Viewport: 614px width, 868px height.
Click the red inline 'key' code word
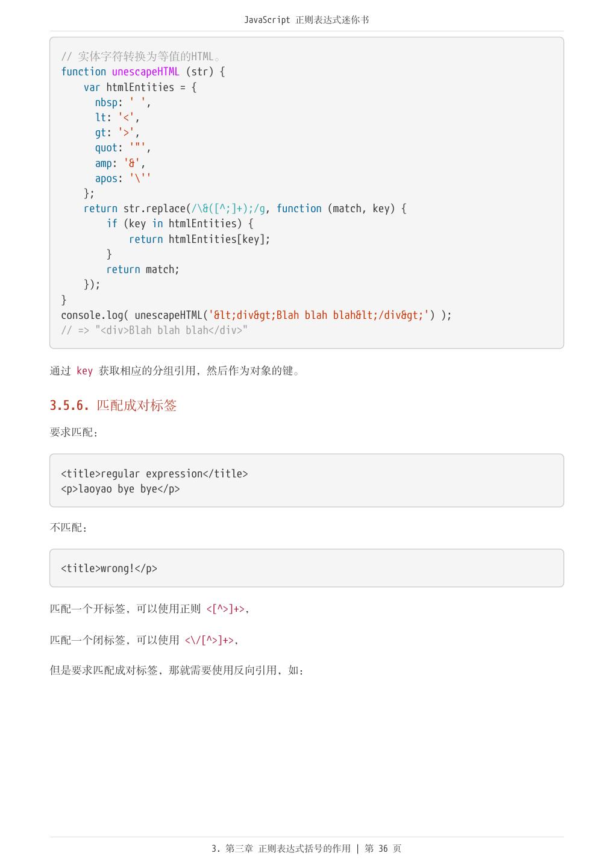[x=84, y=371]
